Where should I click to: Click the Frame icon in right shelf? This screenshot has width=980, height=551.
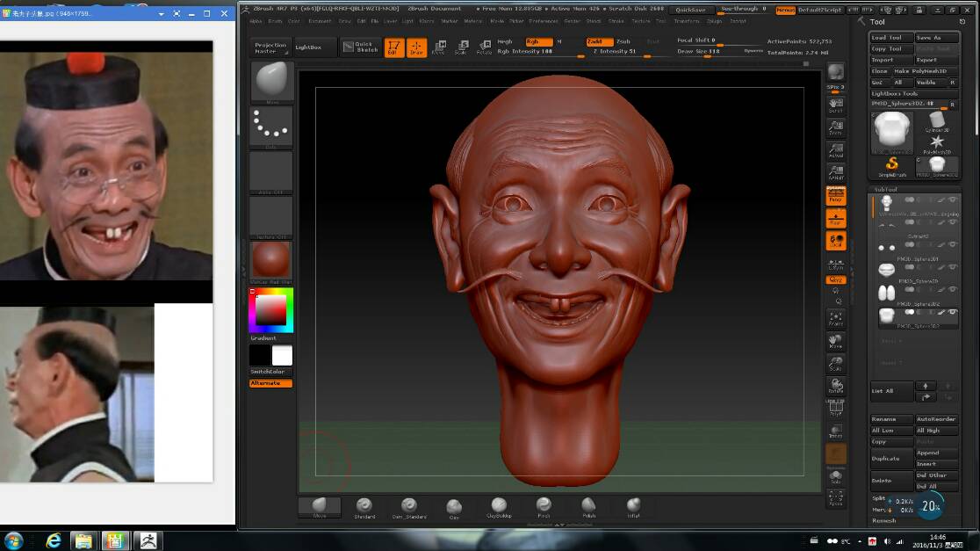tap(836, 319)
